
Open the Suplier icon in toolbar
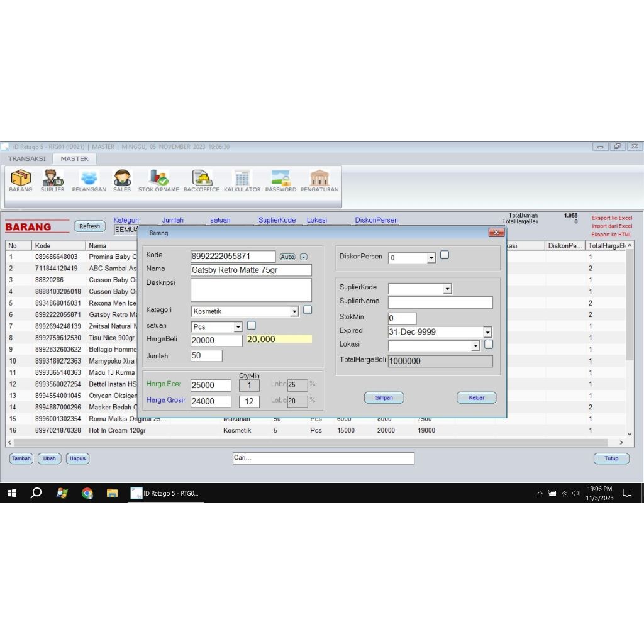[53, 180]
